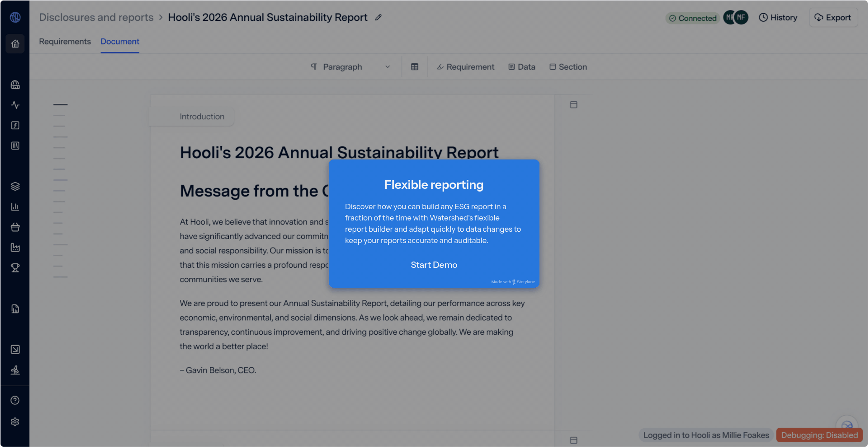The width and height of the screenshot is (868, 447).
Task: Click the Data toolbar button
Action: tap(522, 67)
